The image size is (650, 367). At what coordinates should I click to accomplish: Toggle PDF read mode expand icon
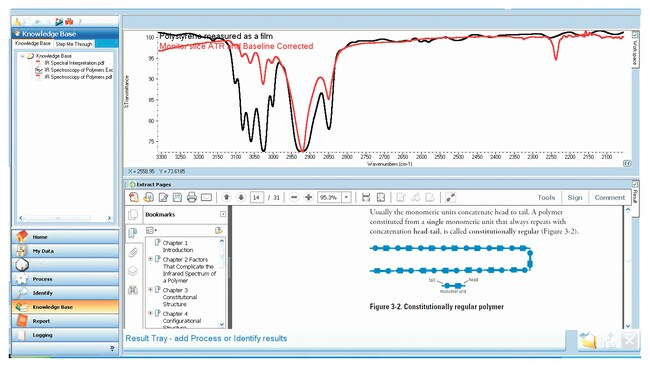[451, 197]
